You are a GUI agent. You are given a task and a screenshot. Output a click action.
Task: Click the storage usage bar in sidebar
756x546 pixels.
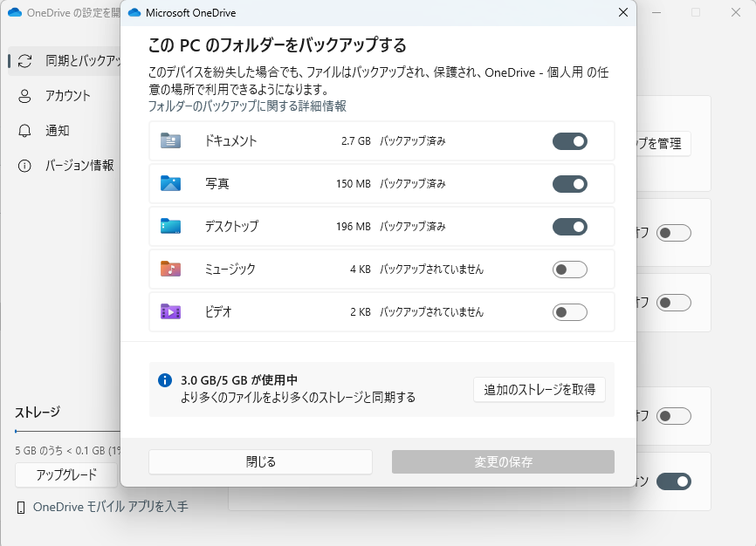pos(67,432)
